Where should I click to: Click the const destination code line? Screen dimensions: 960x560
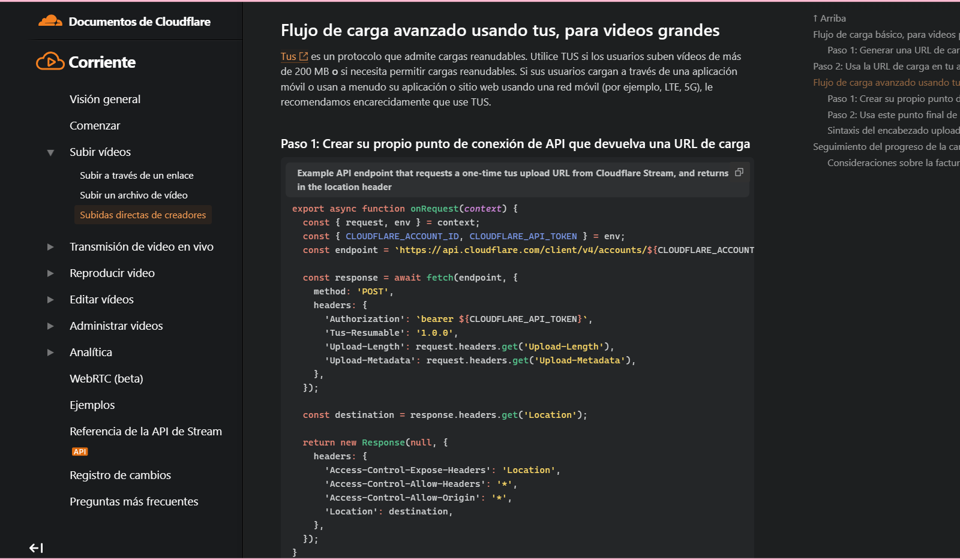445,415
